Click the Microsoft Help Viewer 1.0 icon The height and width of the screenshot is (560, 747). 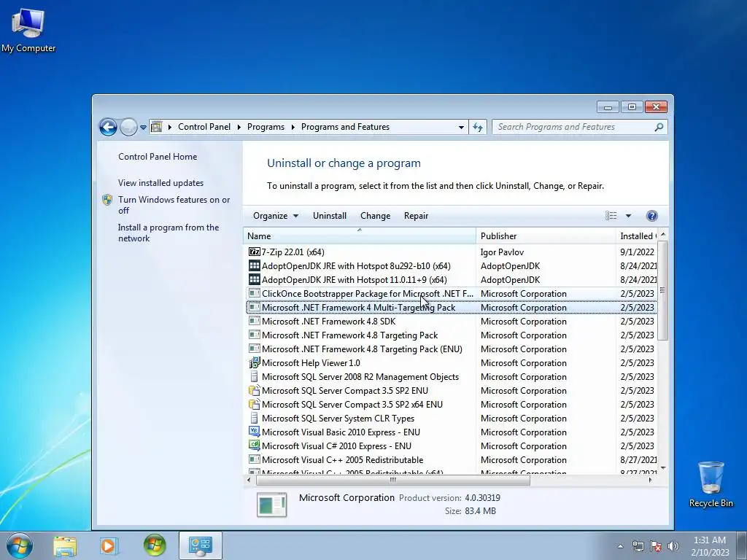255,363
